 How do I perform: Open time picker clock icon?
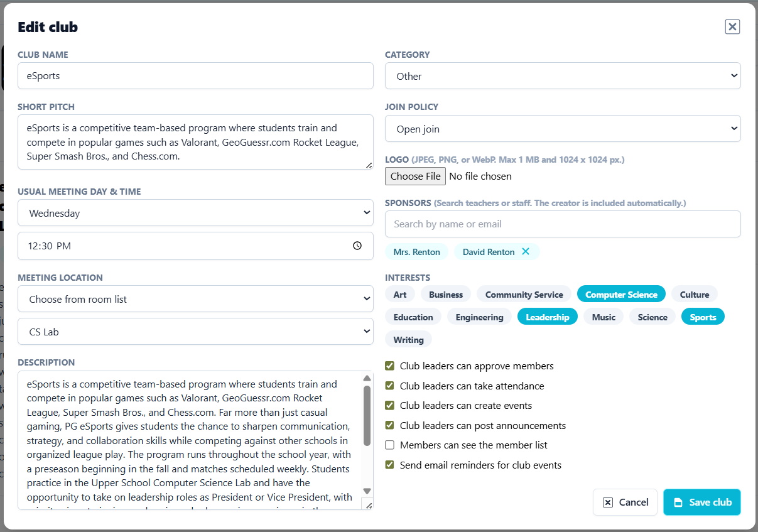tap(357, 246)
